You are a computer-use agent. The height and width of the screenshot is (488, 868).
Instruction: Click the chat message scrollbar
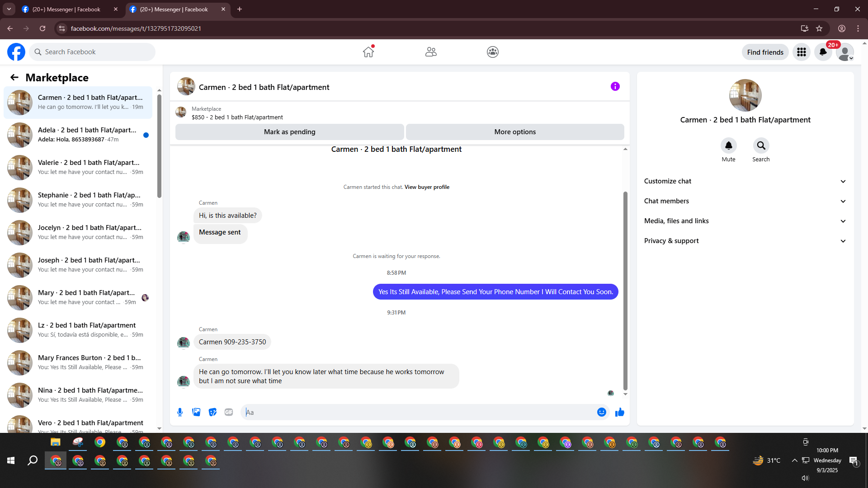[x=625, y=291]
